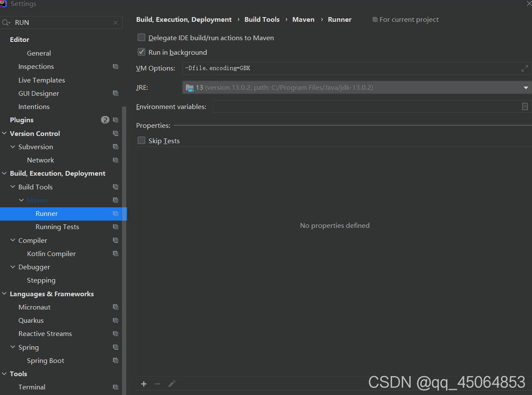Open Spring Boot settings
The width and height of the screenshot is (532, 395).
(x=45, y=361)
